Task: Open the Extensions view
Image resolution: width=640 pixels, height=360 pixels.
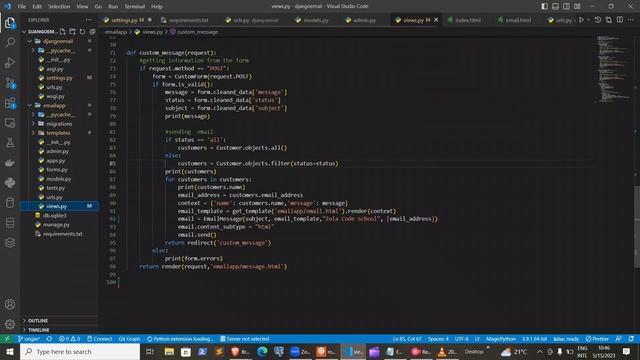Action: 10,103
